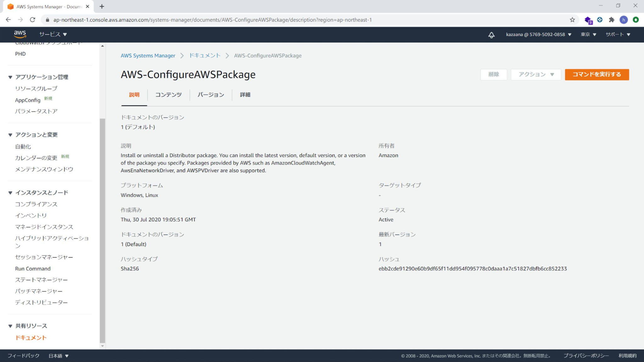
Task: Switch to the コンテンツ tab
Action: (168, 95)
